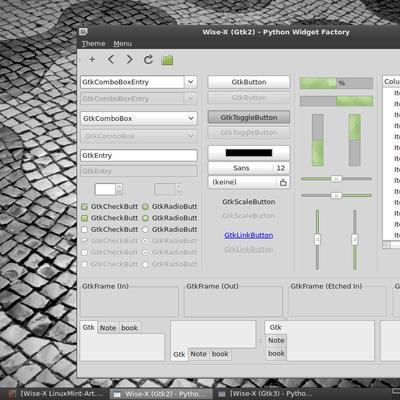Enable the unchecked GtkCheckButt checkbox

(85, 230)
